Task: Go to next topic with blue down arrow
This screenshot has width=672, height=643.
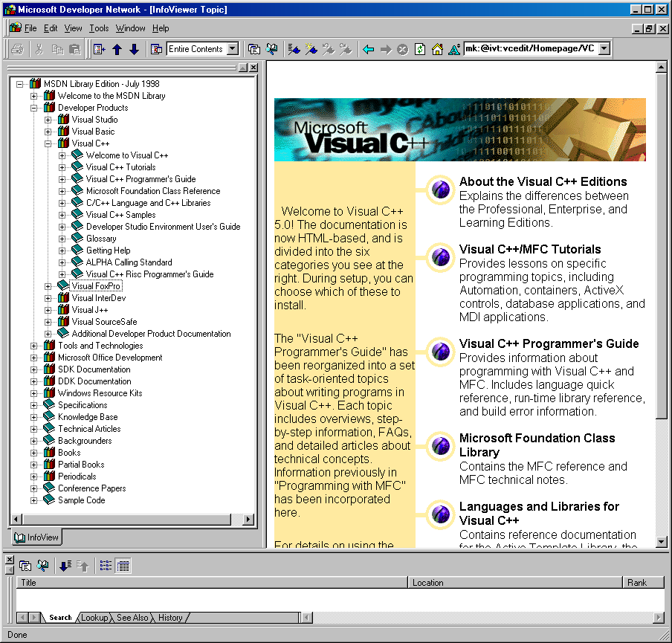Action: click(134, 49)
